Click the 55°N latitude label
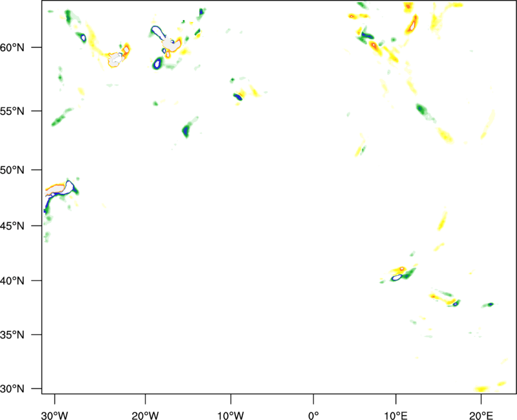Image resolution: width=517 pixels, height=420 pixels. click(12, 111)
